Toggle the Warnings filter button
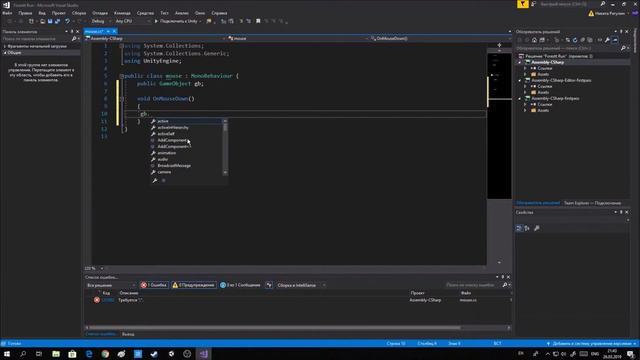Screen dimensions: 640x360 [193, 285]
